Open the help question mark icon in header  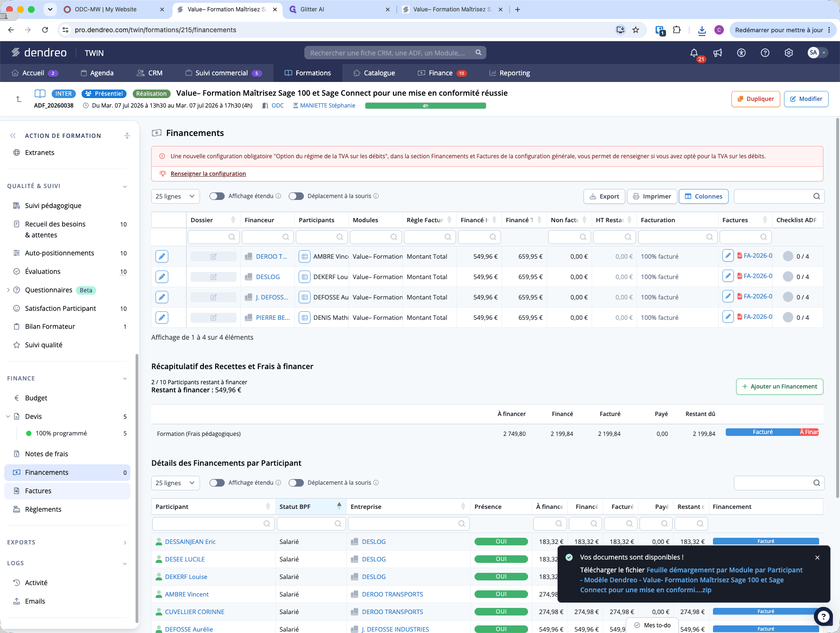[x=765, y=53]
